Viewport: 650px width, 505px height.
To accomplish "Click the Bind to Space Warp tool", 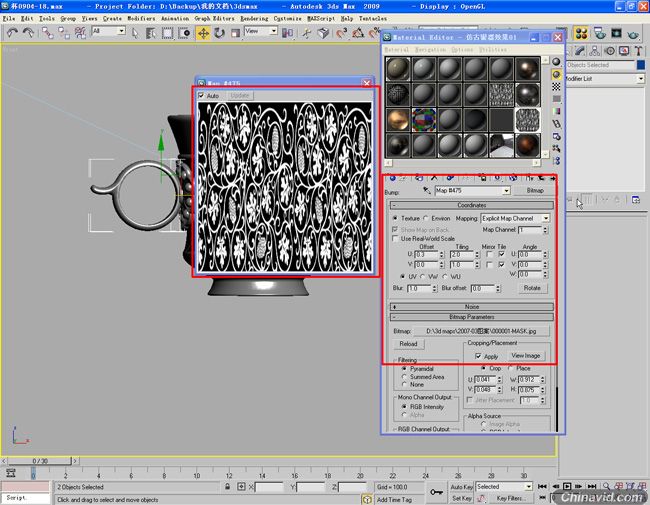I will (80, 33).
